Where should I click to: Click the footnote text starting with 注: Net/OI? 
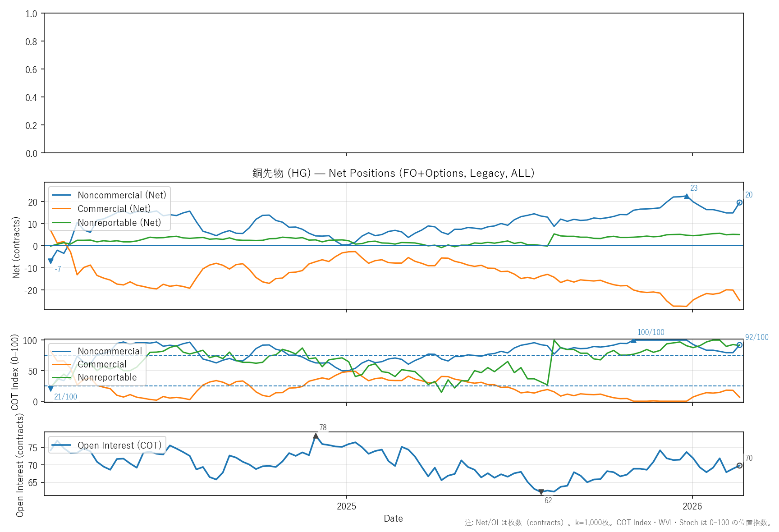tap(618, 523)
